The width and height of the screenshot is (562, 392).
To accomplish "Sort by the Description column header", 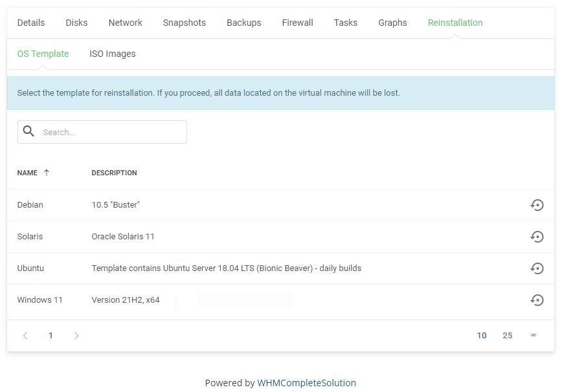I will click(x=114, y=173).
